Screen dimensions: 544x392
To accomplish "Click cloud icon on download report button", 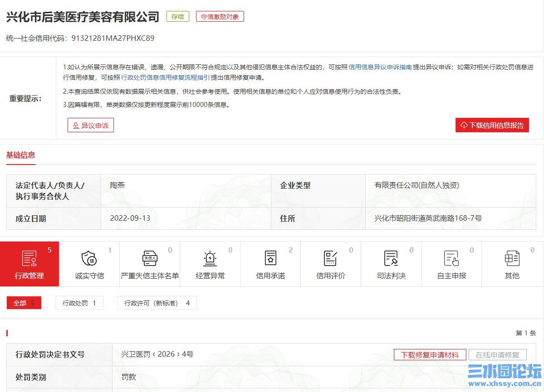I will point(464,125).
